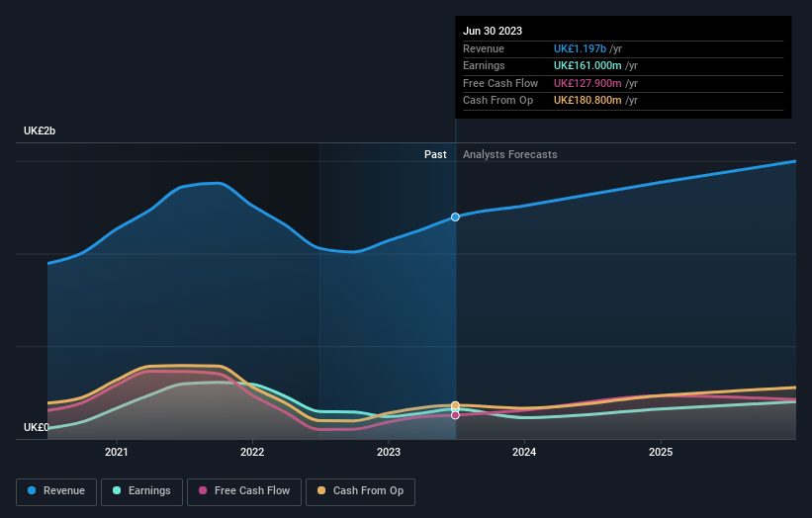Image resolution: width=812 pixels, height=518 pixels.
Task: Click the 'Cash From Op' row label in tooltip
Action: click(497, 101)
